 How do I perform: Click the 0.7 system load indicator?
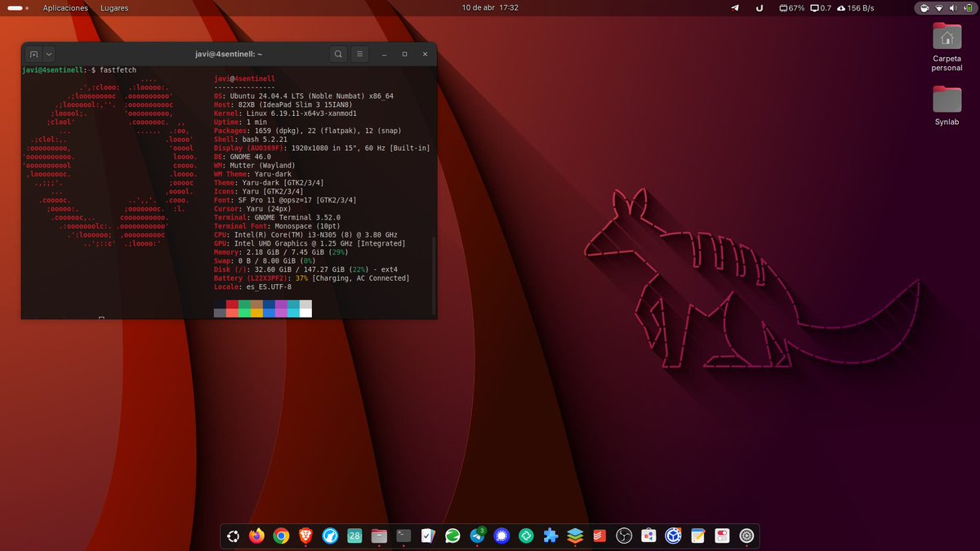click(x=820, y=7)
